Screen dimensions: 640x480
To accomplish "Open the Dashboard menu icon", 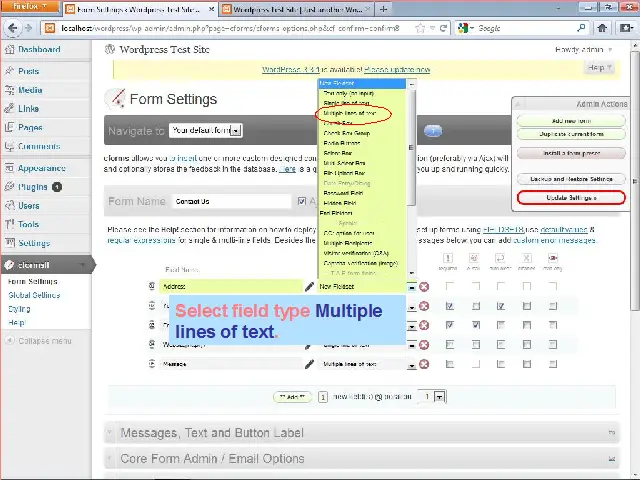I will [9, 49].
